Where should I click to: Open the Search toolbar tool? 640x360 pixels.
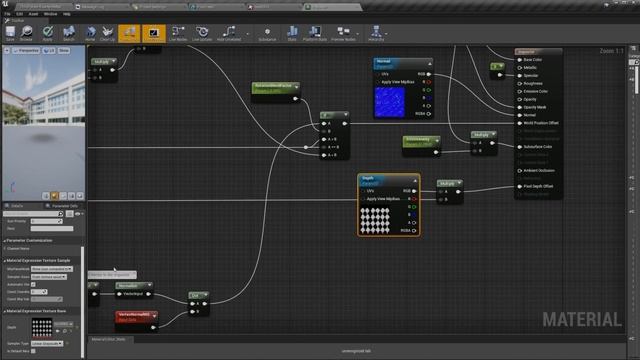(69, 33)
